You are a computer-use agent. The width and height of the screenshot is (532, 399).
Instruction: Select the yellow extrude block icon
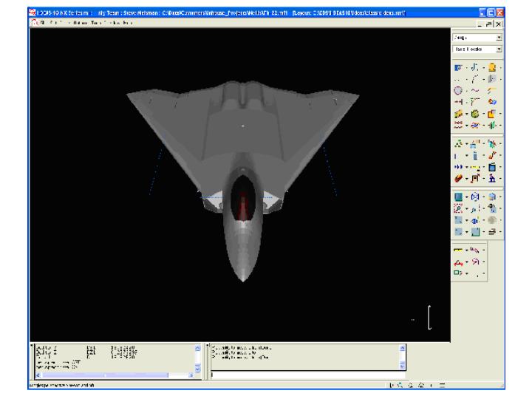(x=458, y=114)
